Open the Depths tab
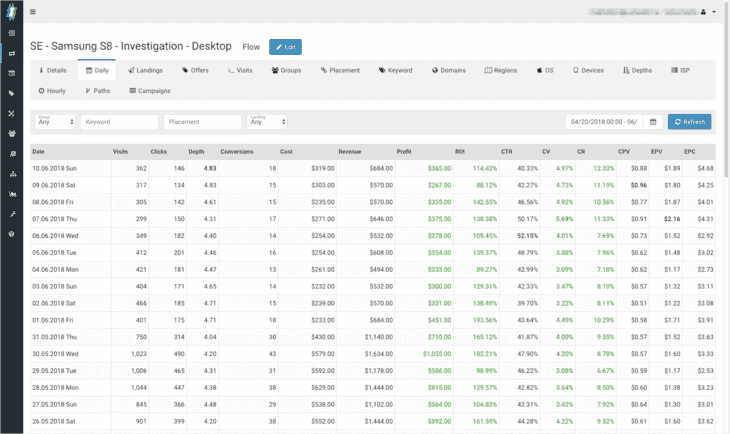Viewport: 730px width, 434px height. pyautogui.click(x=637, y=70)
